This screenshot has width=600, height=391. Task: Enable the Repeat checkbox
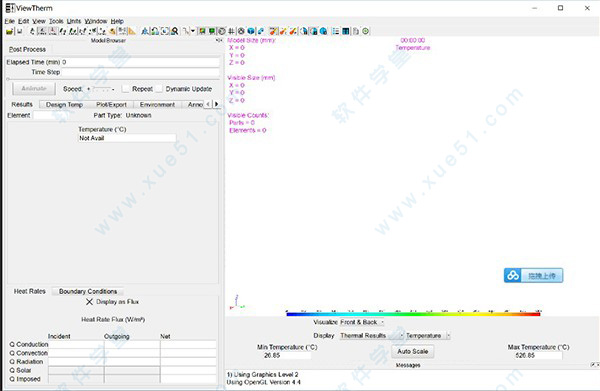coord(125,89)
